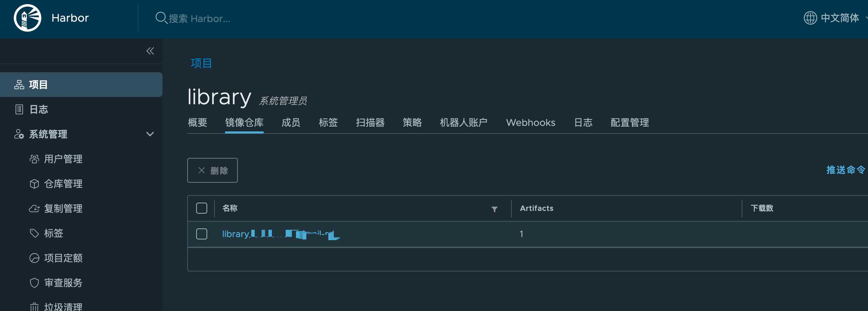Click the Artifacts count "1" cell
This screenshot has width=868, height=311.
pyautogui.click(x=521, y=234)
